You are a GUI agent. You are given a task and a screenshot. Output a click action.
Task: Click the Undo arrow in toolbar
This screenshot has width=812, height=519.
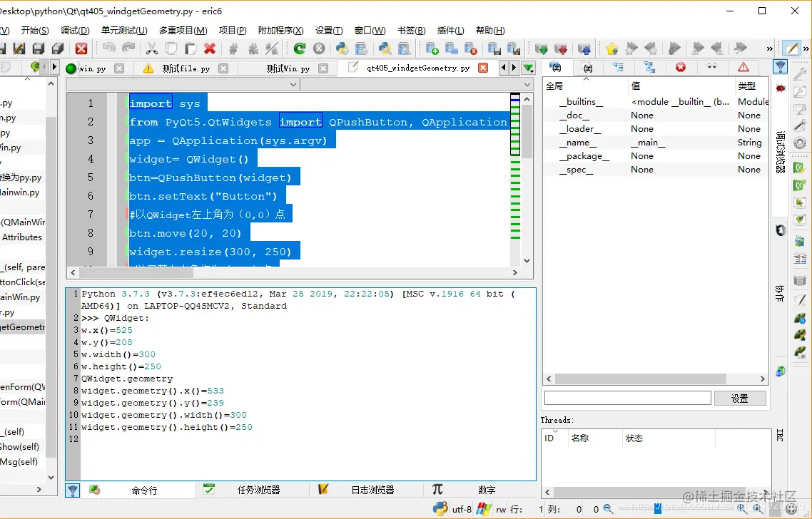click(108, 48)
